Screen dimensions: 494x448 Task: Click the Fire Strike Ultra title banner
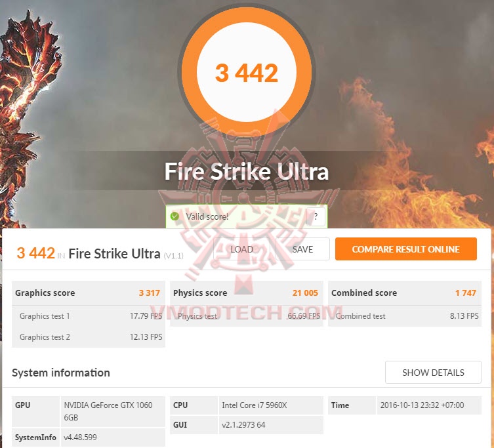[247, 171]
